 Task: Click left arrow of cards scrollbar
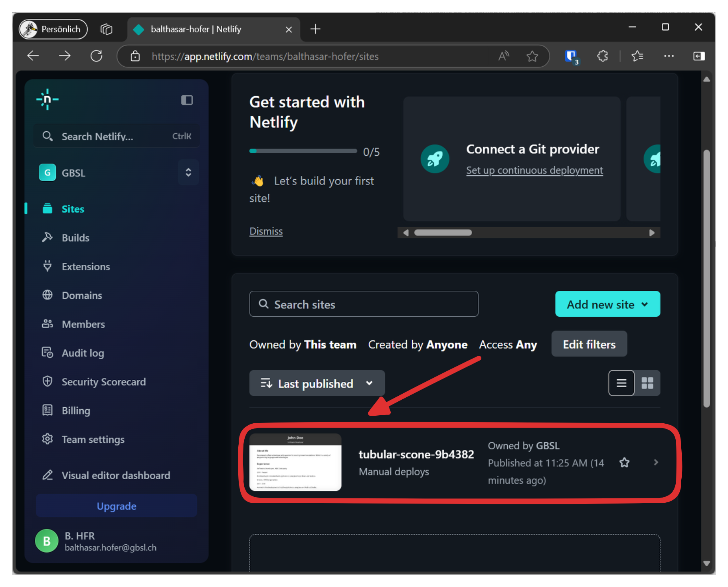click(x=406, y=232)
